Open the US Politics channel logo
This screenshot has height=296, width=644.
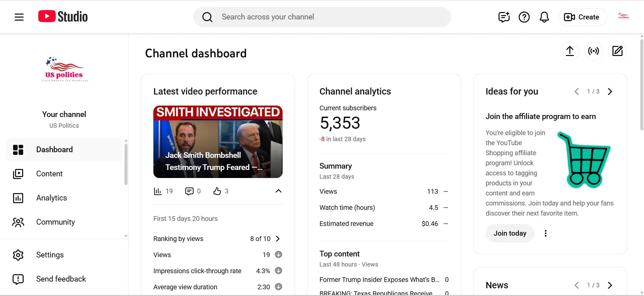coord(64,70)
